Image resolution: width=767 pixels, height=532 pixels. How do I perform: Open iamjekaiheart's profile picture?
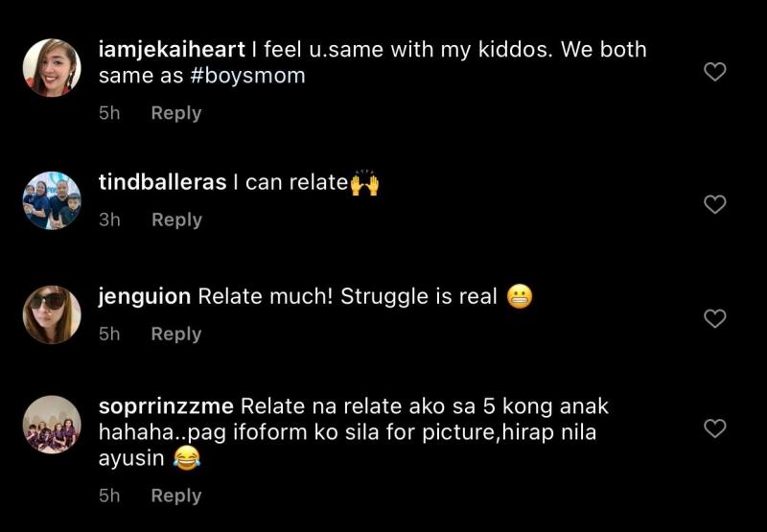pyautogui.click(x=52, y=67)
